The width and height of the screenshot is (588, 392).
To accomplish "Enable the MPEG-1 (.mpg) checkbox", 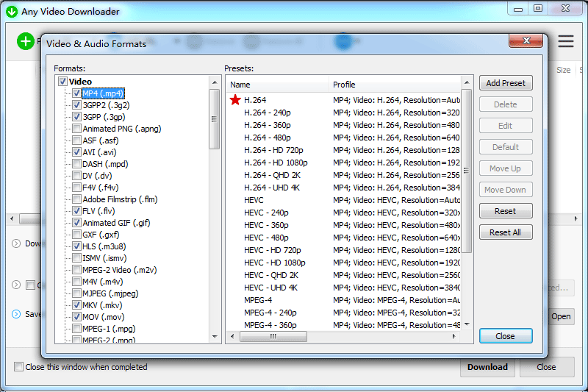I will (x=76, y=329).
